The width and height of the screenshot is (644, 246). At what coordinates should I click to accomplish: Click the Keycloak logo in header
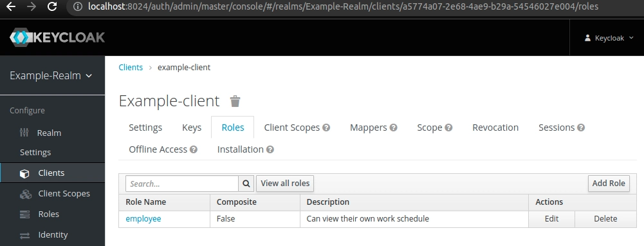[57, 37]
